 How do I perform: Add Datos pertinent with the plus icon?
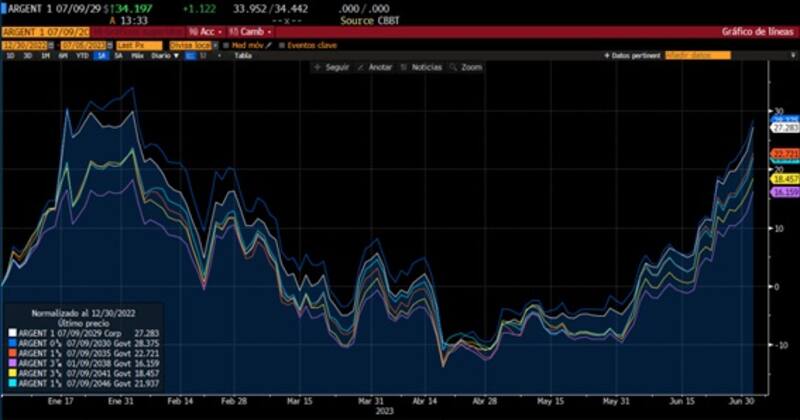click(x=608, y=56)
